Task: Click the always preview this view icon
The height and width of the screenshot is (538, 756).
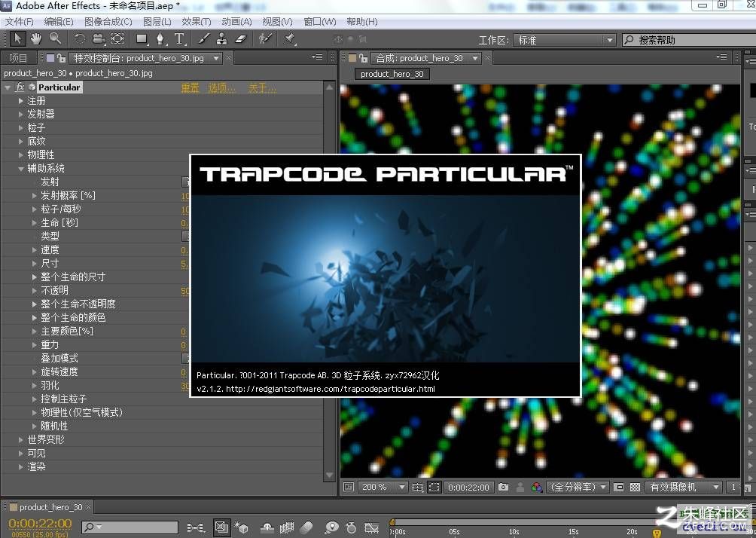Action: [x=349, y=488]
